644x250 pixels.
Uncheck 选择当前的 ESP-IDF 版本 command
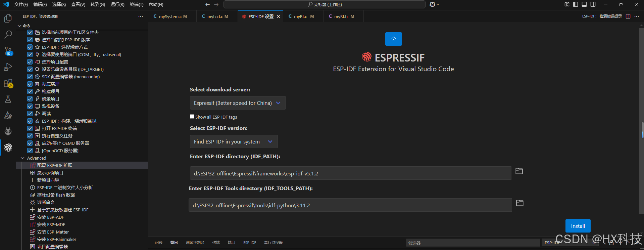coord(30,40)
